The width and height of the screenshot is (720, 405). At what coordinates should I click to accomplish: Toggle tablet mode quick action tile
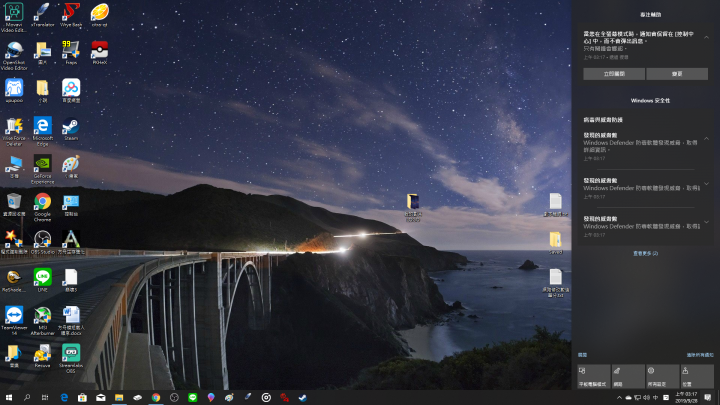[x=593, y=377]
